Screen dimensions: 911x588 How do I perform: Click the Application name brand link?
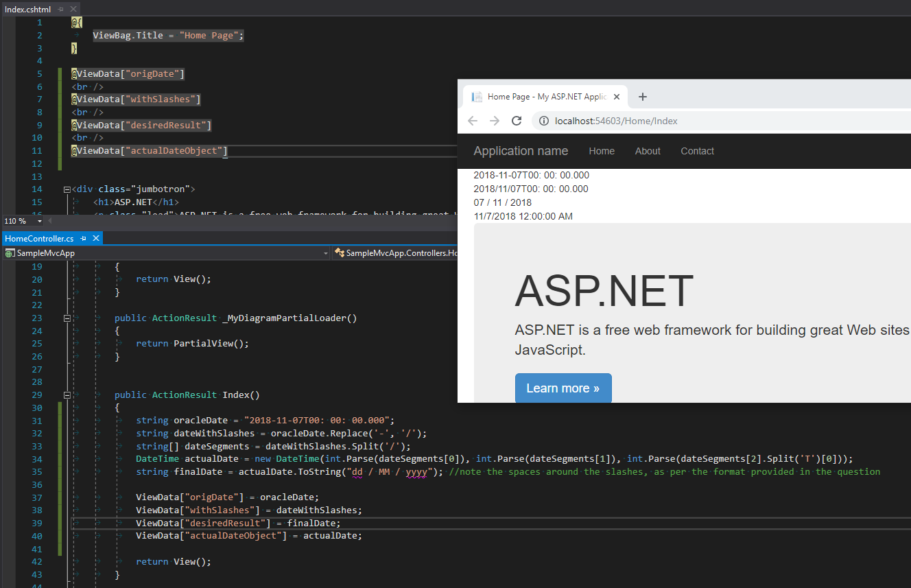coord(521,151)
